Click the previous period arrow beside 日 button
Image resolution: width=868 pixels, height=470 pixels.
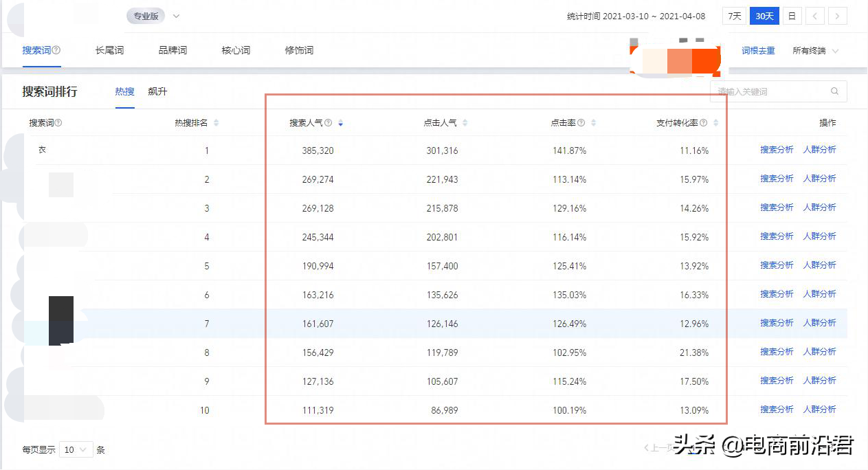pyautogui.click(x=815, y=15)
